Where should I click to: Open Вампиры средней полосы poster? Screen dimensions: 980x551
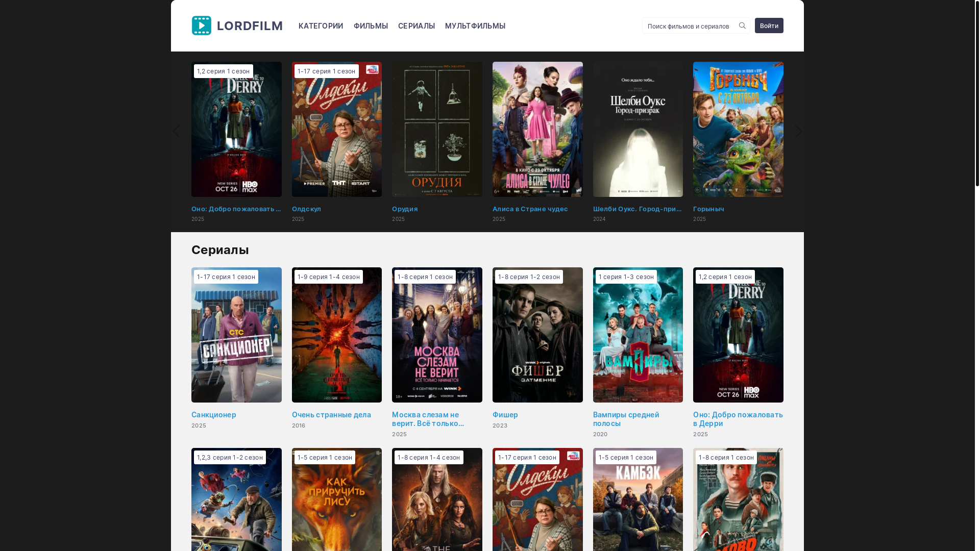(x=638, y=335)
